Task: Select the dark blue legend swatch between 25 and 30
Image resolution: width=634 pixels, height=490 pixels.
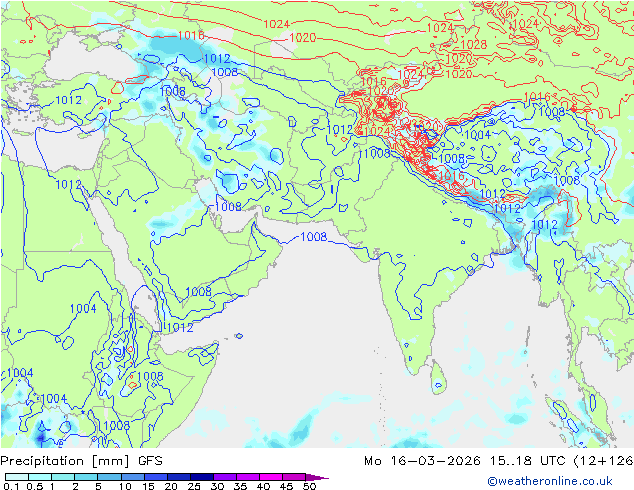Action: (202, 477)
